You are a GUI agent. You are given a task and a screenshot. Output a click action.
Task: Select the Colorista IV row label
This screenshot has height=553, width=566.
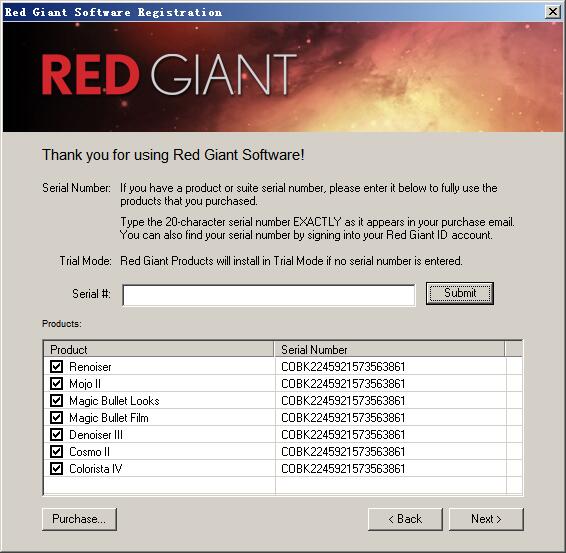tap(96, 469)
